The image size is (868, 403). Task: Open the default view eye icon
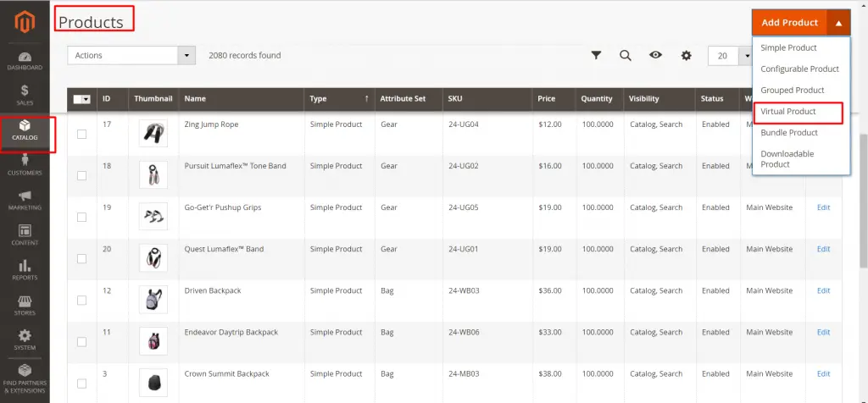pyautogui.click(x=656, y=55)
